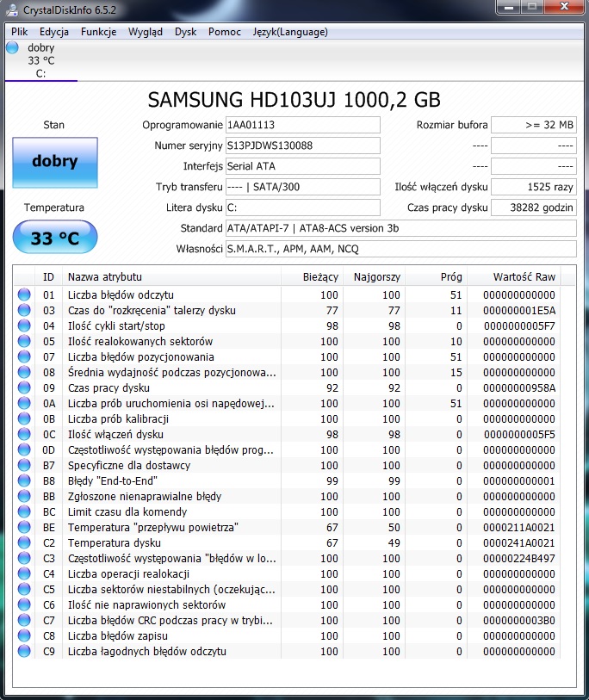
Task: Click status circle for attribute 07 row
Action: tap(24, 356)
